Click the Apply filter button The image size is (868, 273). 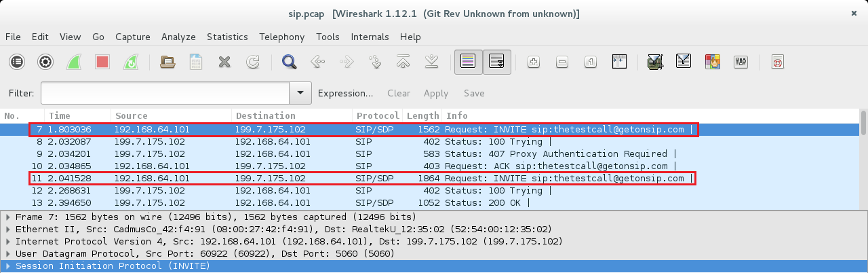436,93
